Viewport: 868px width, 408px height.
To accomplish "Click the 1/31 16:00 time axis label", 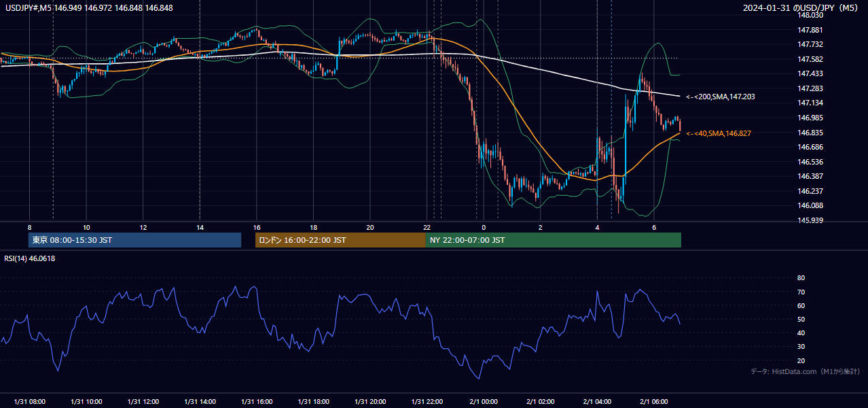I will click(x=257, y=402).
